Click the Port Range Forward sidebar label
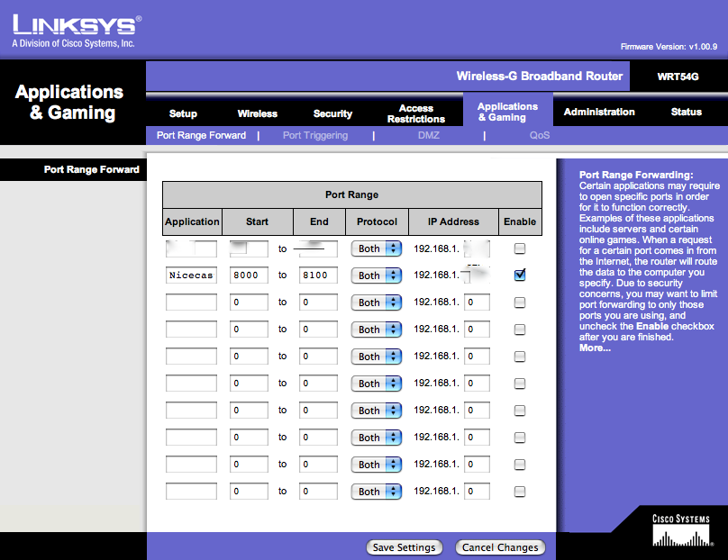Screen dimensions: 728x560 point(92,169)
